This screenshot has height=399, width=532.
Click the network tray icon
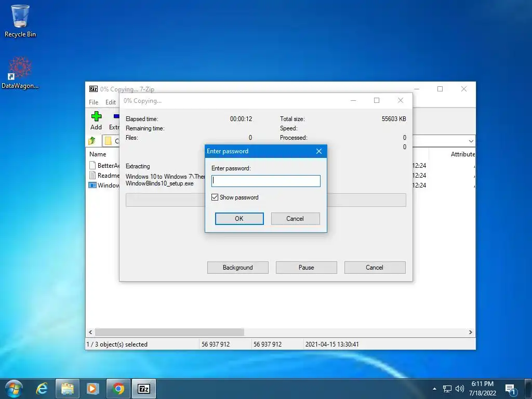[447, 389]
